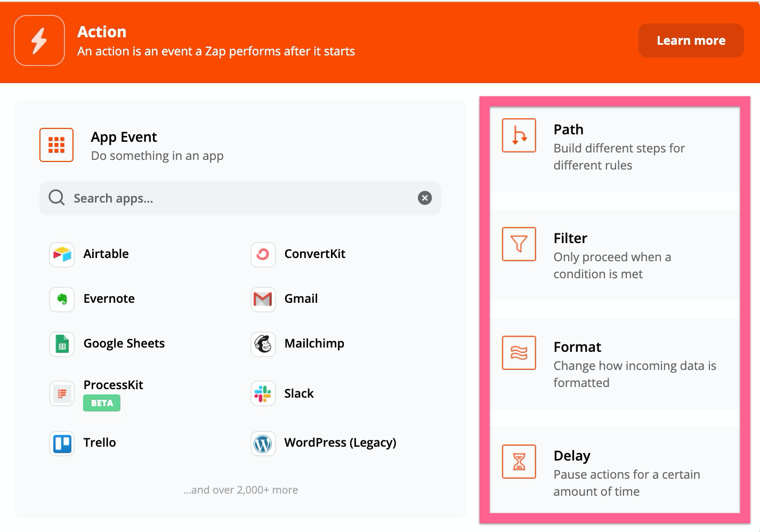The image size is (760, 532).
Task: Select the Format title
Action: point(577,347)
